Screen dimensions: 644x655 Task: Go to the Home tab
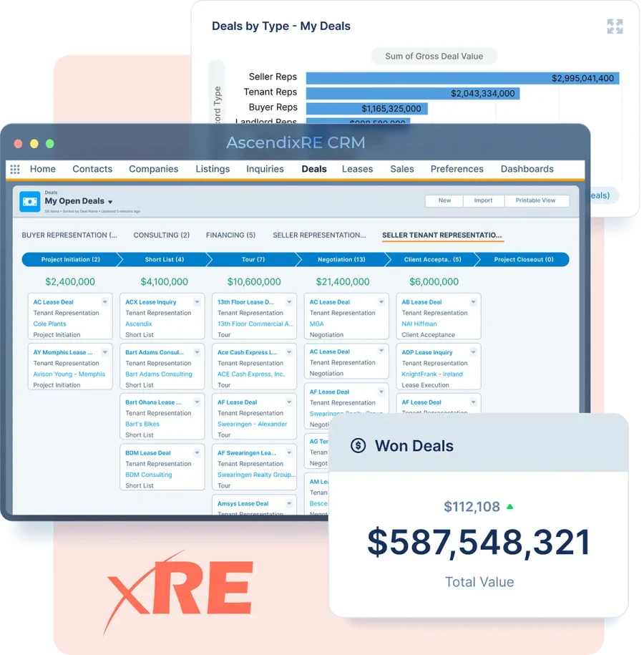point(43,169)
